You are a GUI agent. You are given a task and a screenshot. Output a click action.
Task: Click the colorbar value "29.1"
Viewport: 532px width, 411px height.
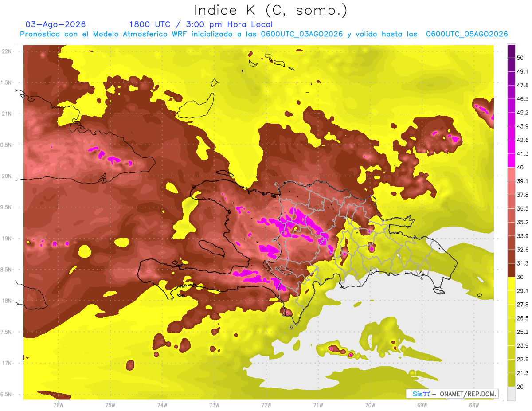[x=523, y=291]
